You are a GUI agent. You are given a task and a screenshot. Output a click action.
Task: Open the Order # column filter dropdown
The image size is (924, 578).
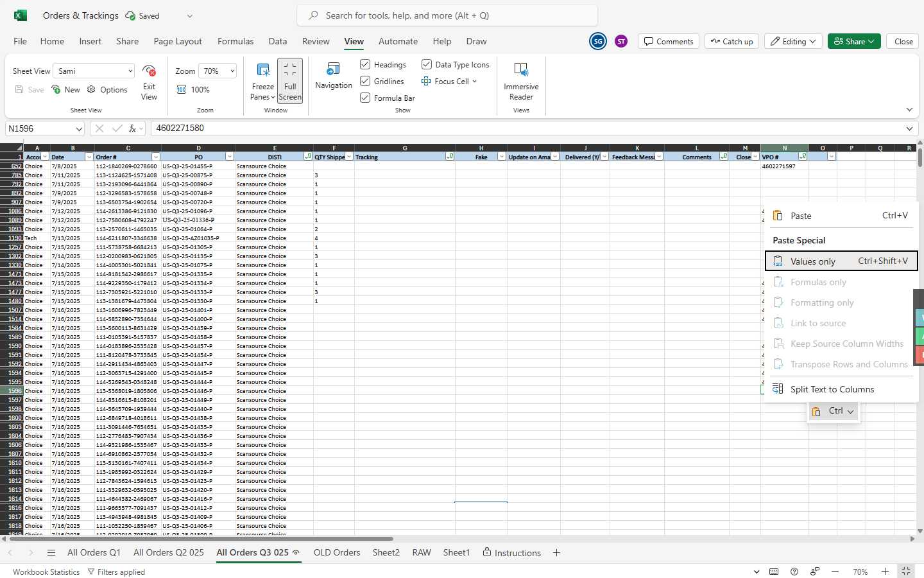coord(155,157)
